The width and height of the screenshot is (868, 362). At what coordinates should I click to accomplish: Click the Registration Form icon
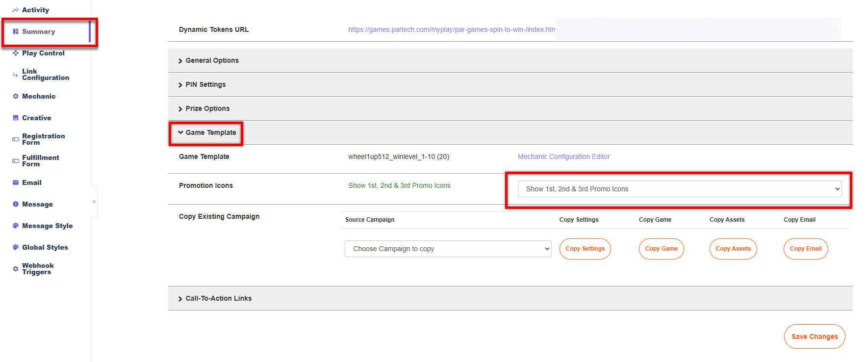click(16, 139)
